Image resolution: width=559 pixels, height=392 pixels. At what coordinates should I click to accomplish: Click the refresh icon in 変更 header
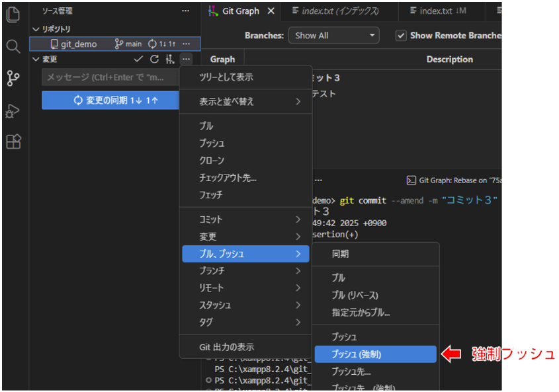[154, 59]
